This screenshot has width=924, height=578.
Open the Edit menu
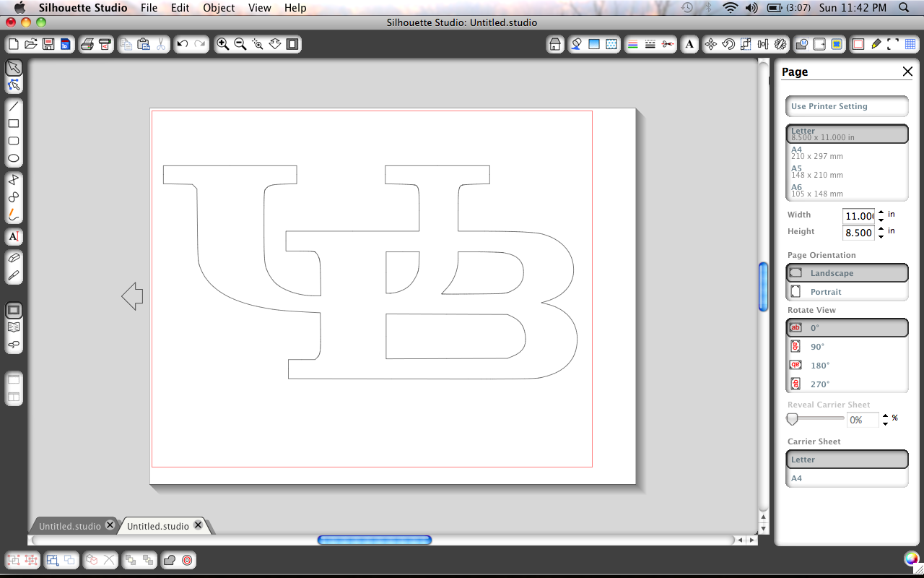(180, 8)
